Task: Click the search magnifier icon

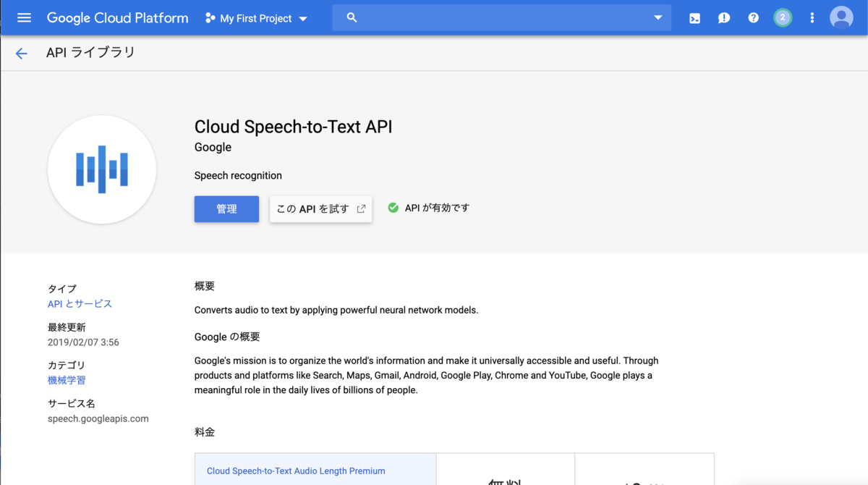Action: click(x=352, y=17)
